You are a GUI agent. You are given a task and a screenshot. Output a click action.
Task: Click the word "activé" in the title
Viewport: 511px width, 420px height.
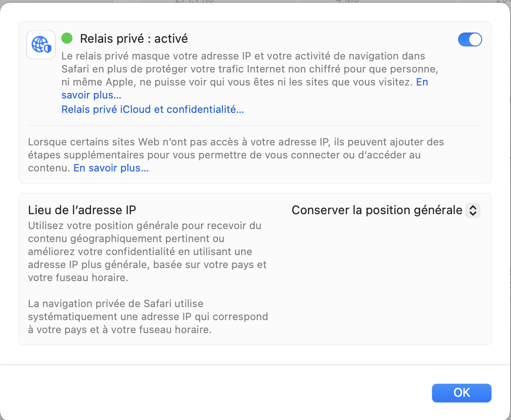[x=171, y=39]
